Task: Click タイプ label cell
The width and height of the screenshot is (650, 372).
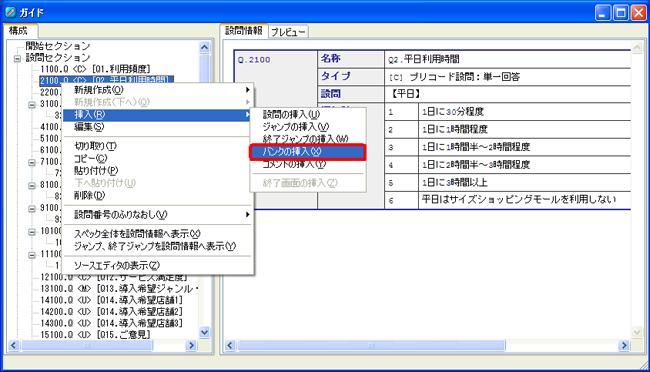Action: point(351,77)
